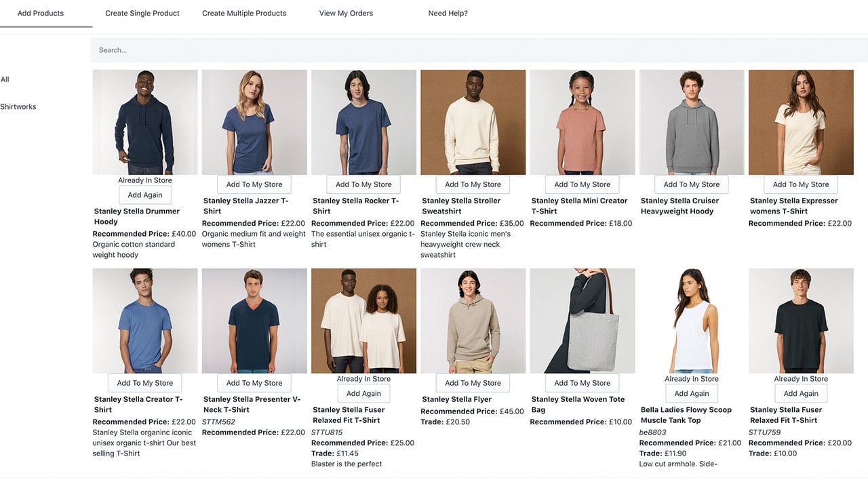Add Again the Drummer Hoody
Viewport: 868px width, 488px height.
tap(145, 195)
